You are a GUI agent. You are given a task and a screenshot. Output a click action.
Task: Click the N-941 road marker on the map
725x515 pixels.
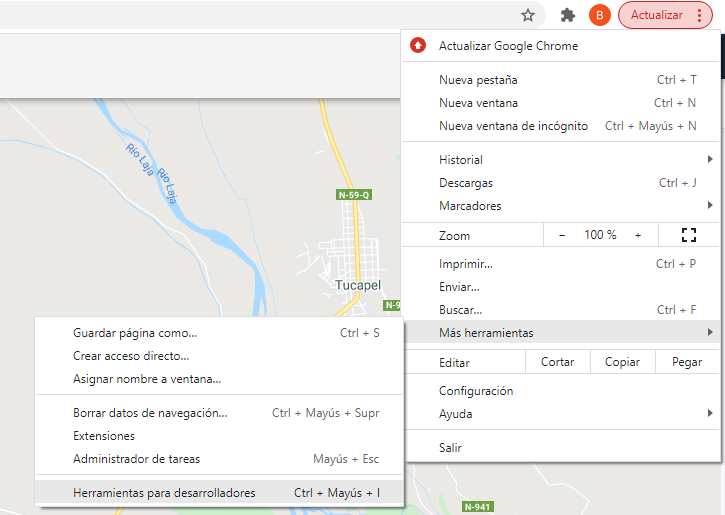(x=477, y=507)
